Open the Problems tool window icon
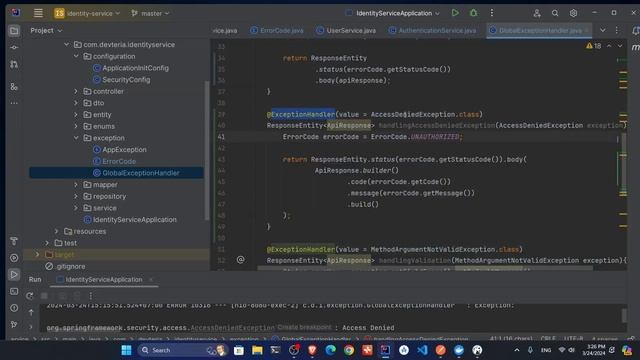Viewport: 640px width, 360px height. coord(14,308)
